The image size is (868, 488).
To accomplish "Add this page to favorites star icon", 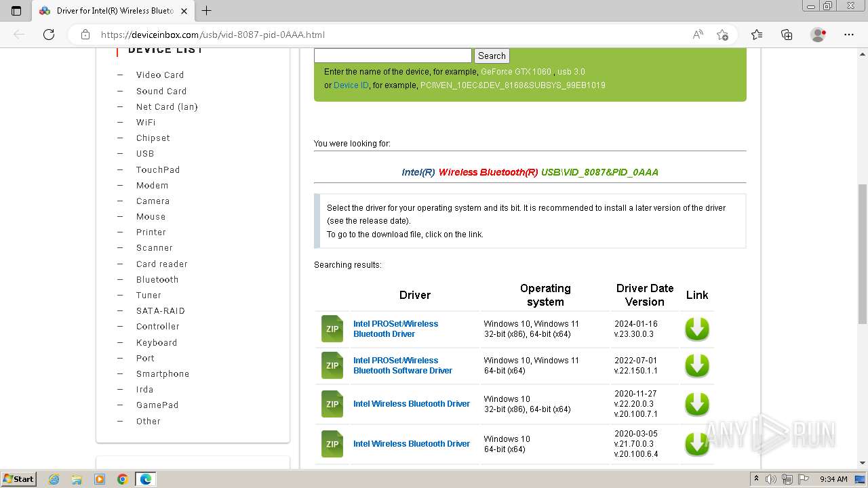I will (722, 35).
